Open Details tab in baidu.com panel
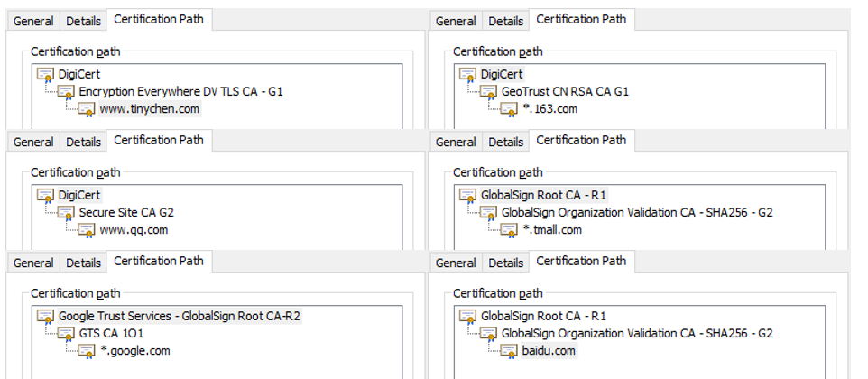 [506, 263]
